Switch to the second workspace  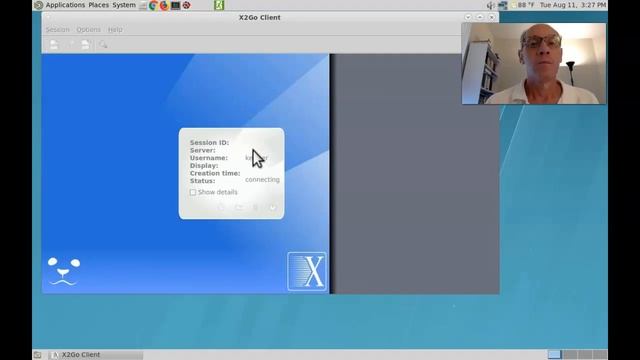tap(570, 354)
